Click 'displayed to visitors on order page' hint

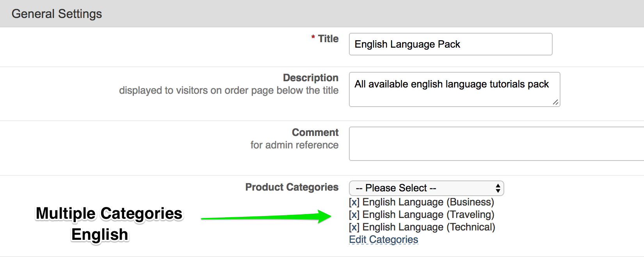[229, 90]
